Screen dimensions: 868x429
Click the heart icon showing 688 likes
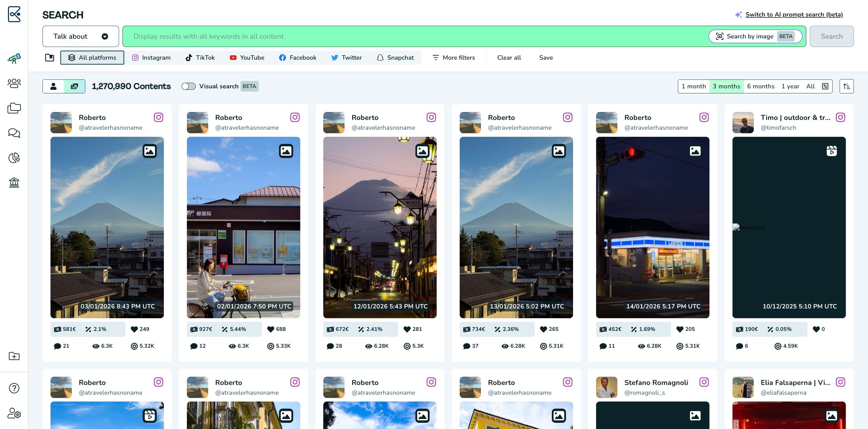pos(270,329)
